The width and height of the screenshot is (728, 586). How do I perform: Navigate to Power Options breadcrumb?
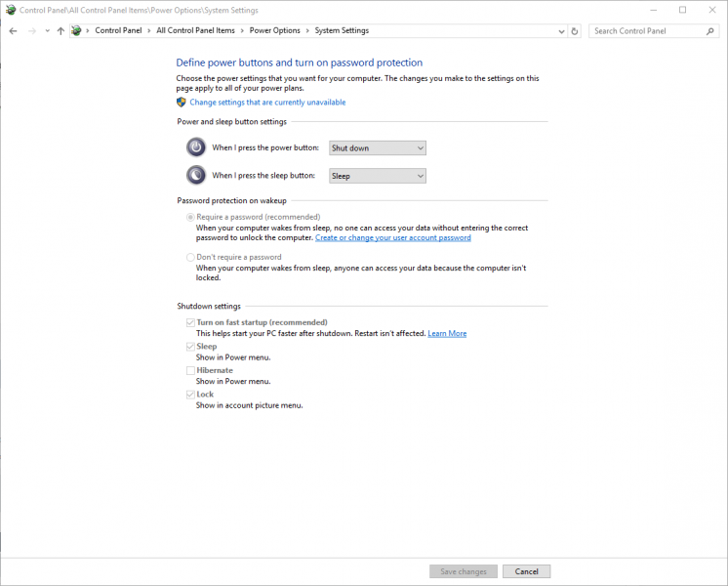coord(275,30)
